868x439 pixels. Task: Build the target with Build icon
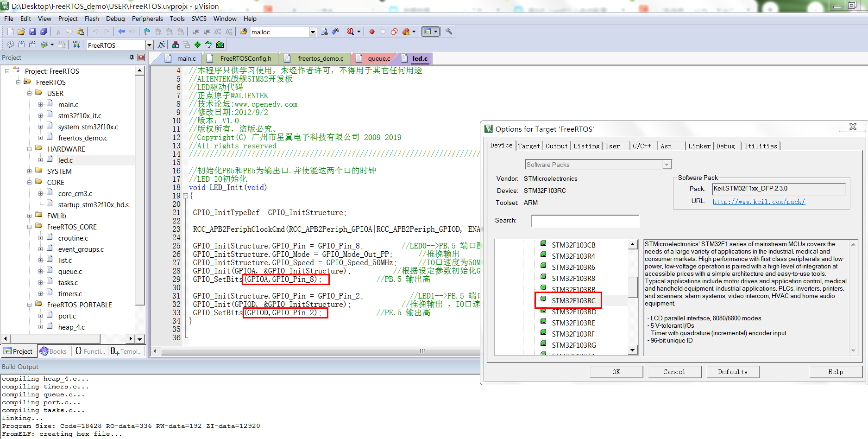21,45
